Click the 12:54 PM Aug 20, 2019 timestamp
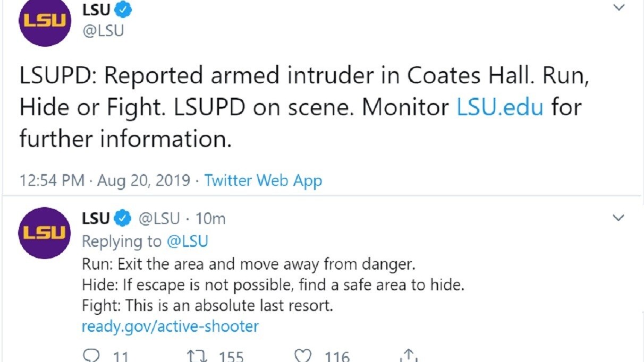644x362 pixels. point(105,180)
